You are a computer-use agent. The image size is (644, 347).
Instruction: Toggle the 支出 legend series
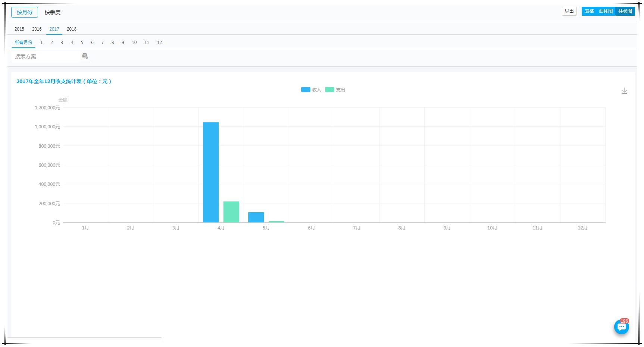[x=335, y=90]
